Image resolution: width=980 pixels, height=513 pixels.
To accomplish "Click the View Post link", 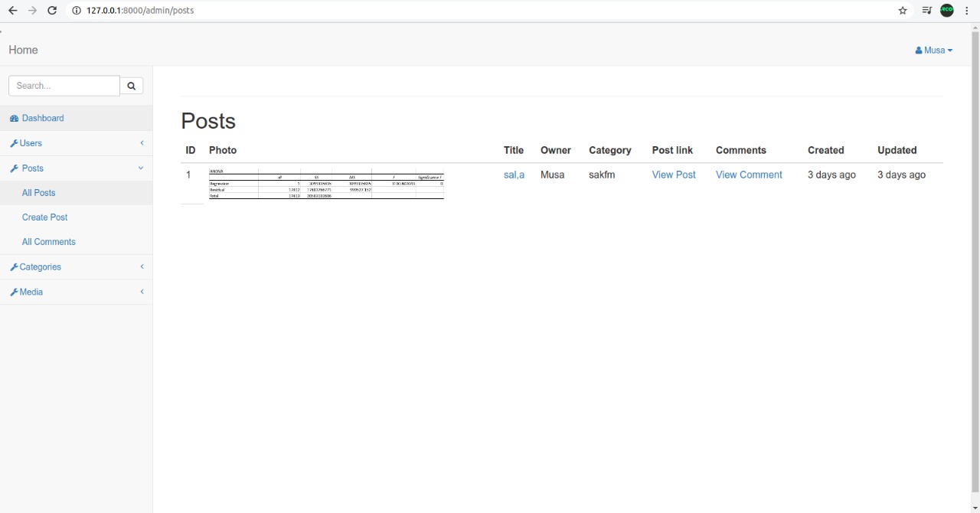I will (674, 175).
